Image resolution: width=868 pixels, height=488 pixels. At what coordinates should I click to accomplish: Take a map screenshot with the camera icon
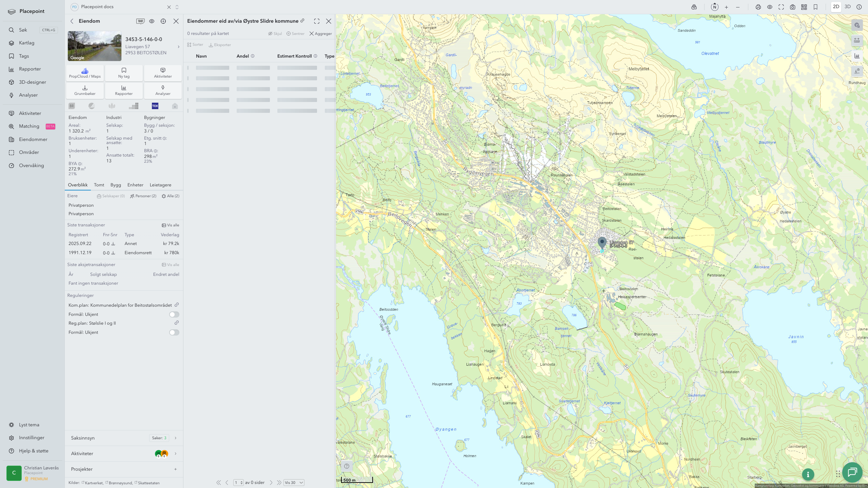(x=793, y=7)
